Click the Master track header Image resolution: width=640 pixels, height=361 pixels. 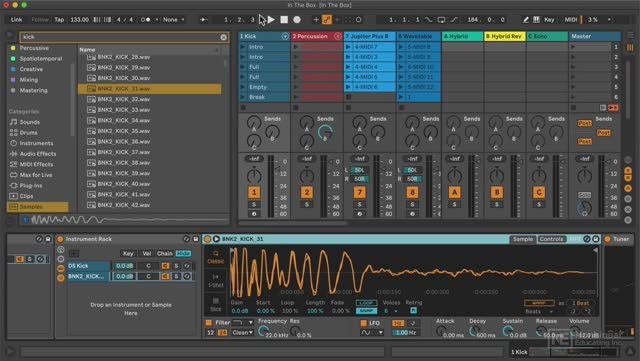point(595,36)
